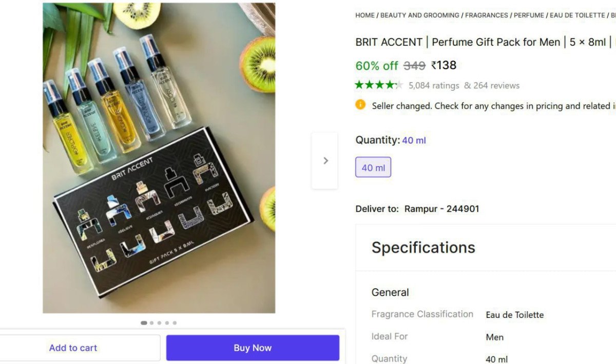616x364 pixels.
Task: Select the 40 ml quantity option
Action: [x=373, y=167]
